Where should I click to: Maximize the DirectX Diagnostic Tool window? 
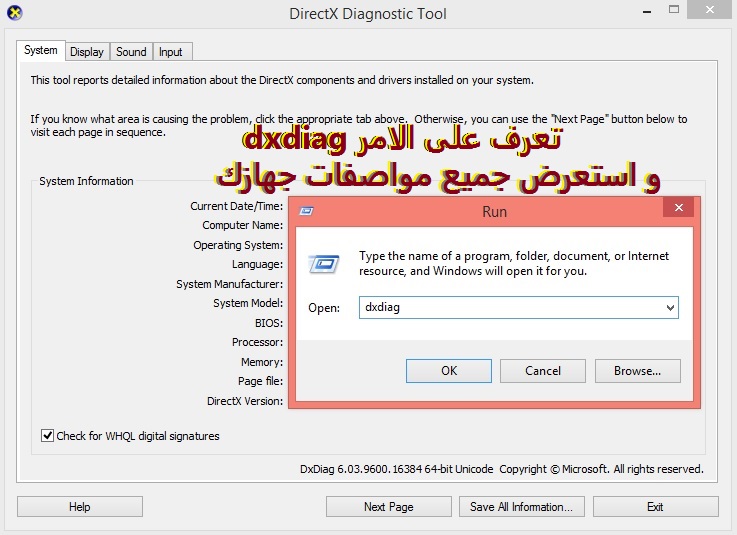(674, 9)
